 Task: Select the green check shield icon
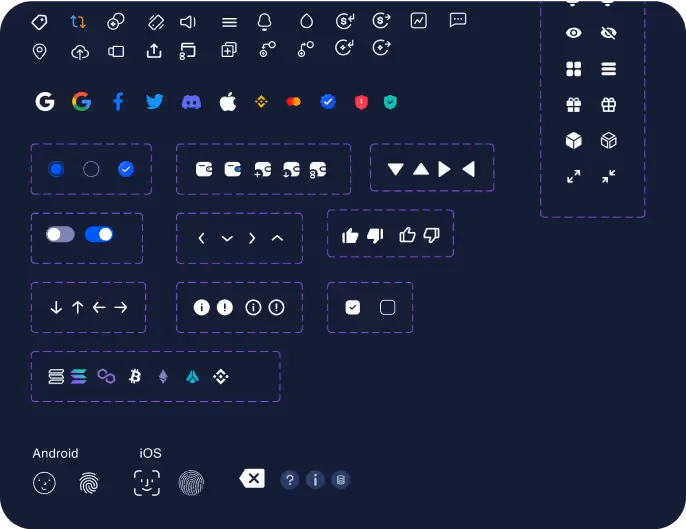(x=390, y=102)
